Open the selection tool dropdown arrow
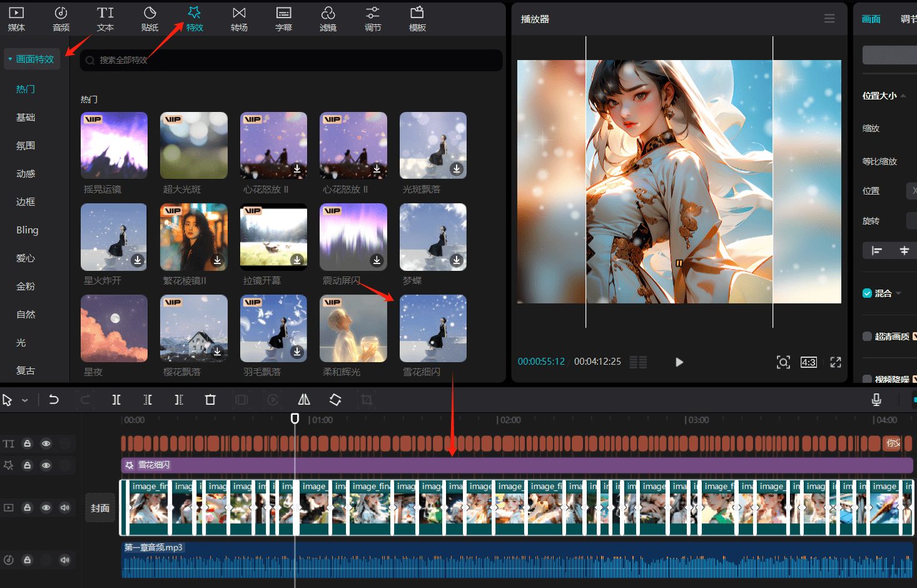This screenshot has height=588, width=917. (x=25, y=400)
